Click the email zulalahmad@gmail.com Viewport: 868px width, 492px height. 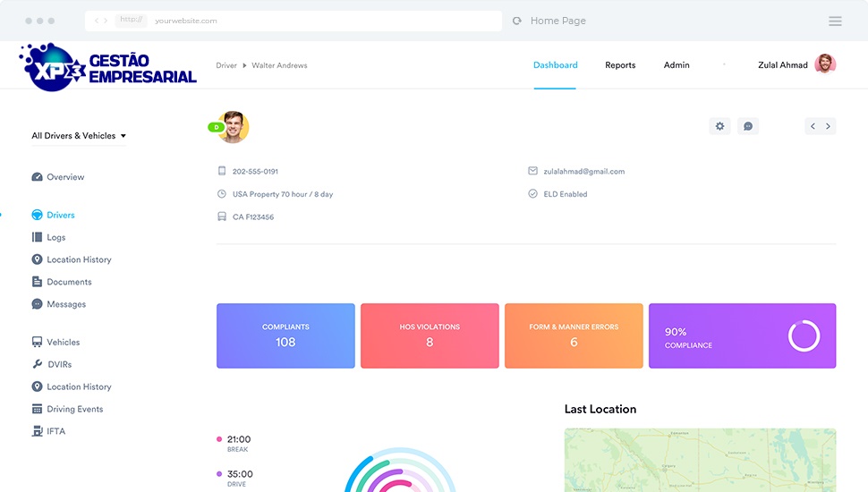point(584,172)
